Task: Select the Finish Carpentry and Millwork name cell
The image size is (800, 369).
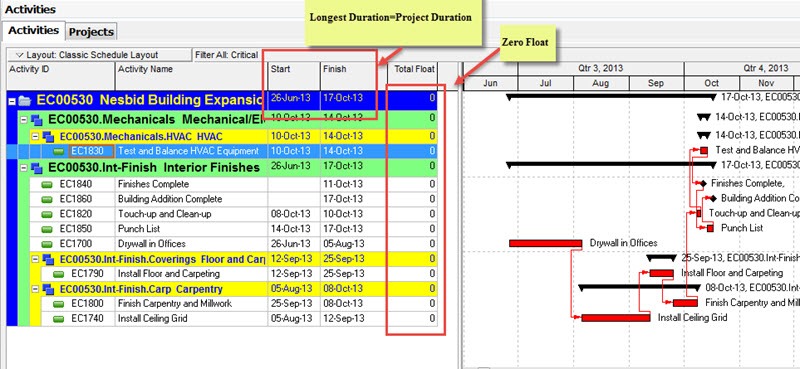Action: (191, 304)
